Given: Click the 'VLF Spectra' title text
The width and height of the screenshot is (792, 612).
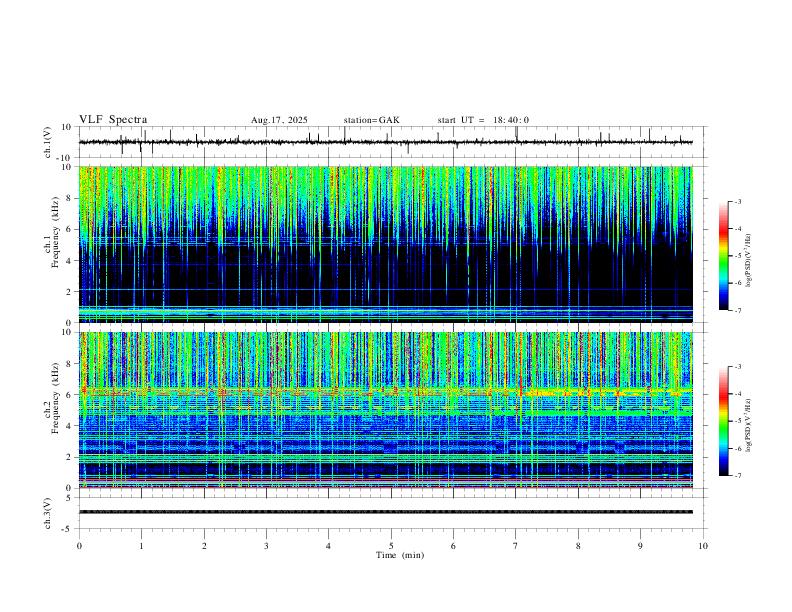Looking at the screenshot, I should pyautogui.click(x=113, y=120).
